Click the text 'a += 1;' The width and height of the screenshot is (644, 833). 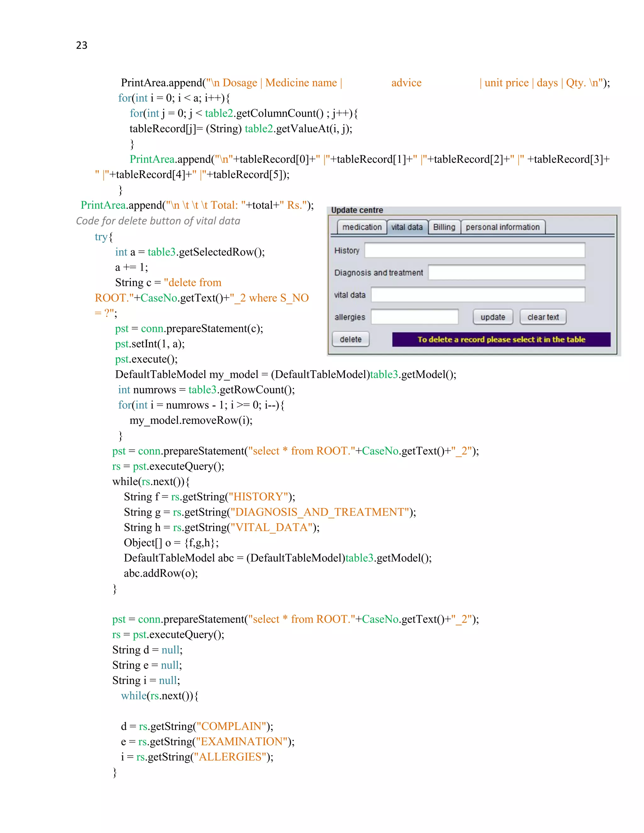coord(132,268)
